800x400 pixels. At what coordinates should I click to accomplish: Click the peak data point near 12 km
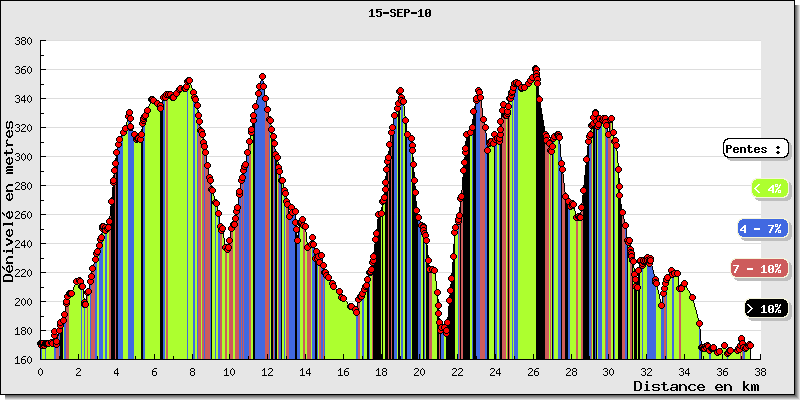262,76
